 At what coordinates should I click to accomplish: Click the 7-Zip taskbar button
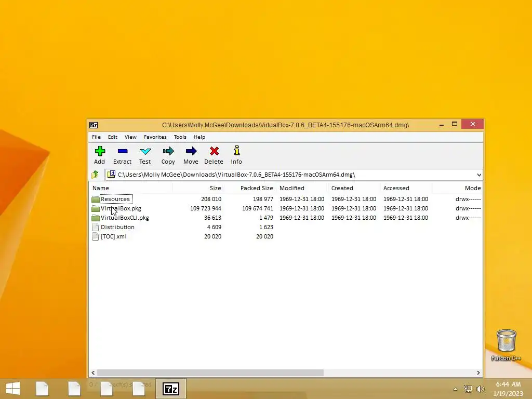pyautogui.click(x=170, y=389)
